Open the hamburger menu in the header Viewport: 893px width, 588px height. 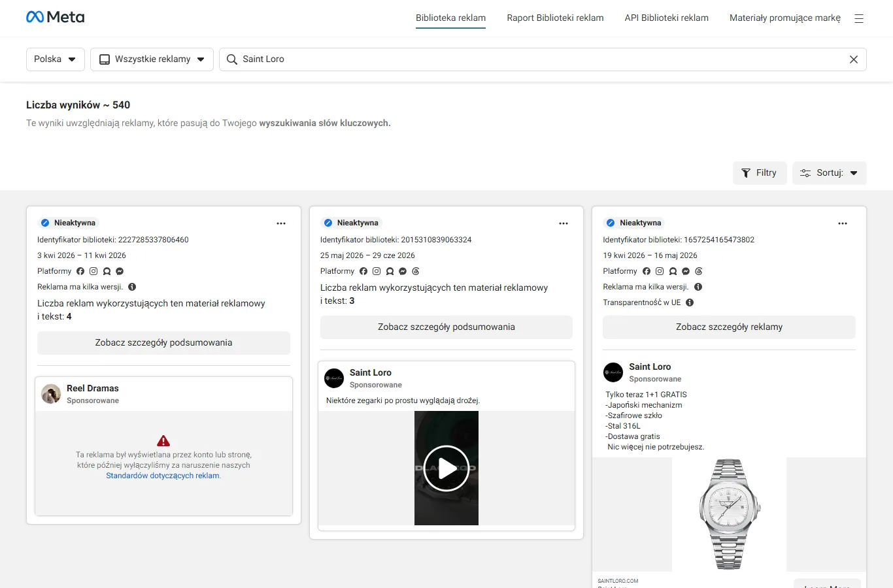[859, 19]
